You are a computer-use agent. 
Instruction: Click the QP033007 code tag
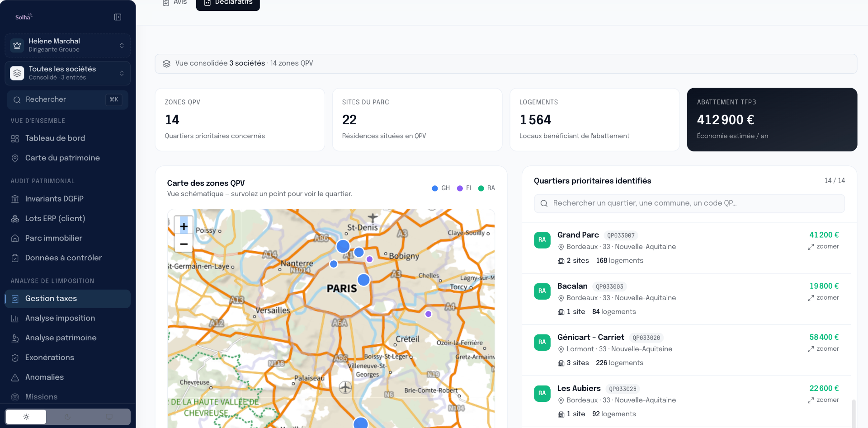click(x=621, y=235)
